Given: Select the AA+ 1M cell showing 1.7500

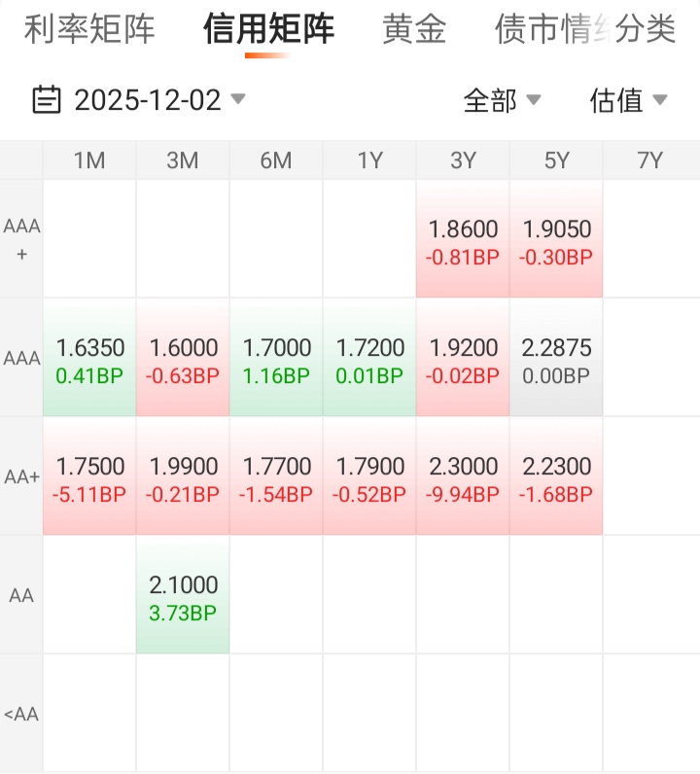Looking at the screenshot, I should (89, 478).
